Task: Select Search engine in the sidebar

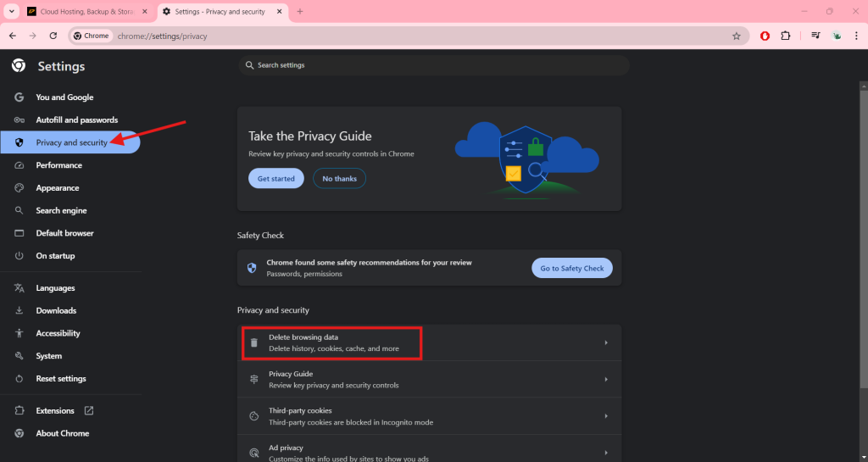Action: (61, 210)
